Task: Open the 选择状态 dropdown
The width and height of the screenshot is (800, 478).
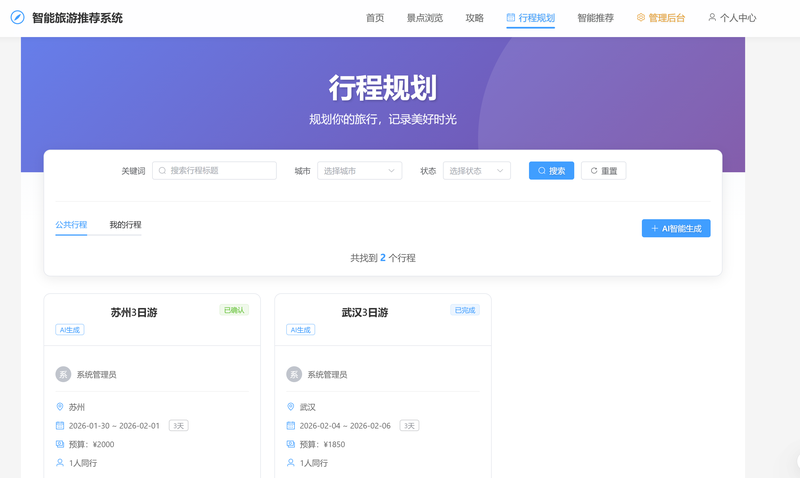Action: coord(477,170)
